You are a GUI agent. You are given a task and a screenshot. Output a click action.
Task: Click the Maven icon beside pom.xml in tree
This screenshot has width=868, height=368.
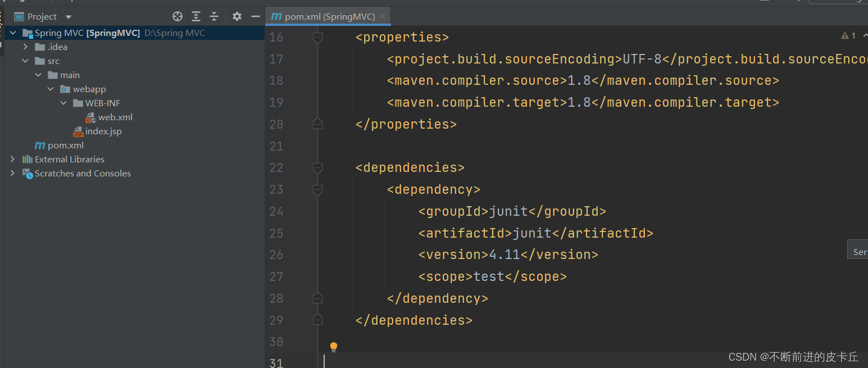click(40, 146)
